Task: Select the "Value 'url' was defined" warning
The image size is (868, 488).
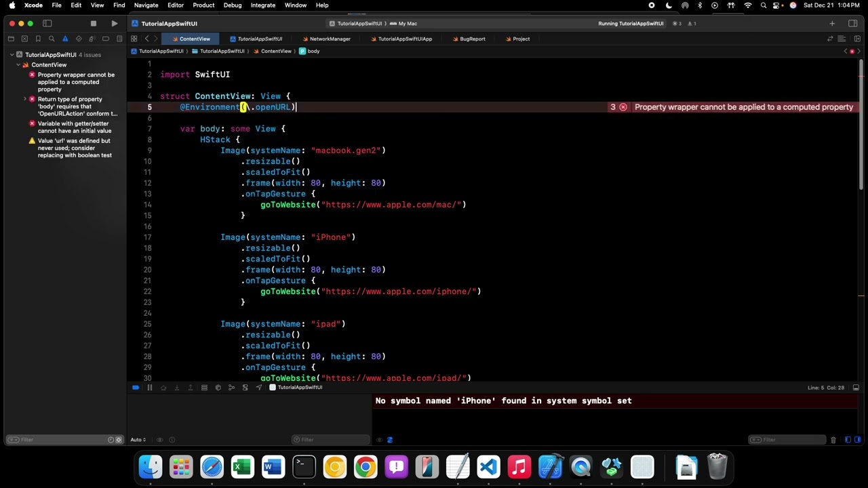Action: 76,148
